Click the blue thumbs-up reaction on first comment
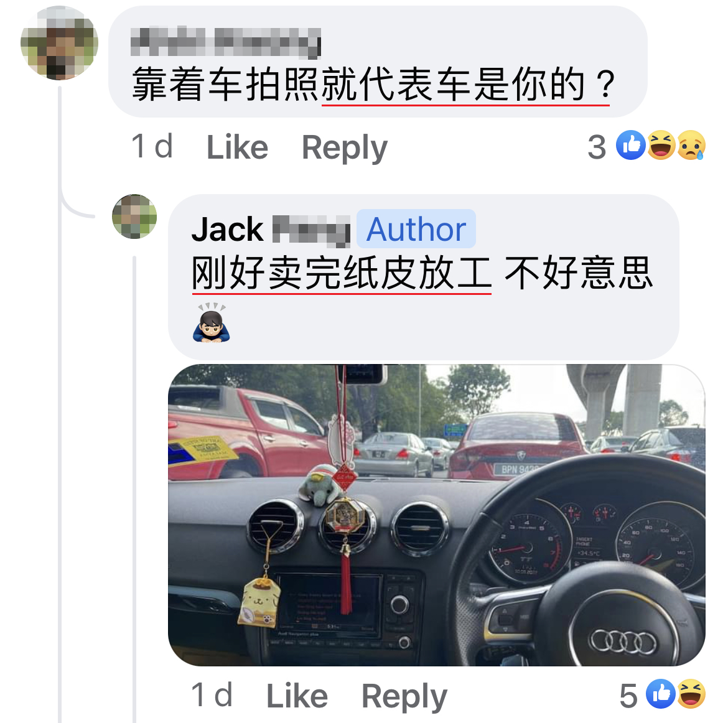Viewport: 728px width, 723px height. [x=630, y=146]
